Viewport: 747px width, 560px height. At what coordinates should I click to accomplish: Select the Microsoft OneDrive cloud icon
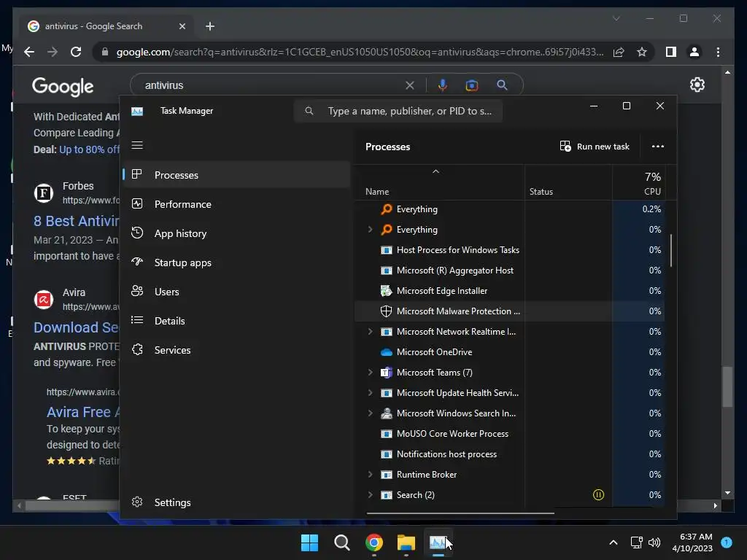[387, 352]
